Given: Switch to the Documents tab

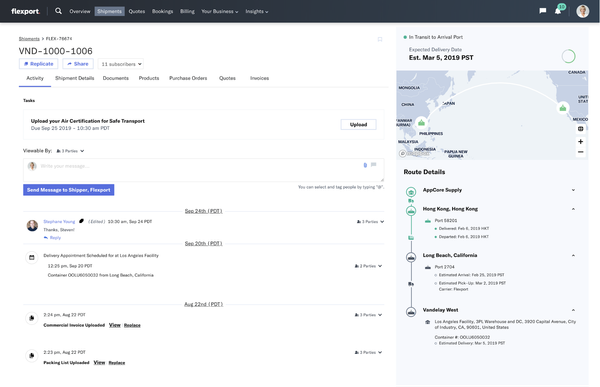Looking at the screenshot, I should click(x=116, y=78).
